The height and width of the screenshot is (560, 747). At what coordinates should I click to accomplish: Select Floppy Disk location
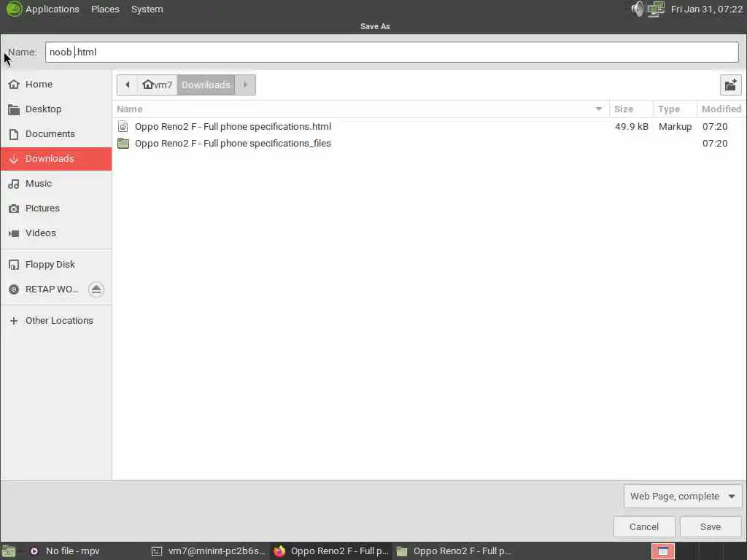point(56,264)
